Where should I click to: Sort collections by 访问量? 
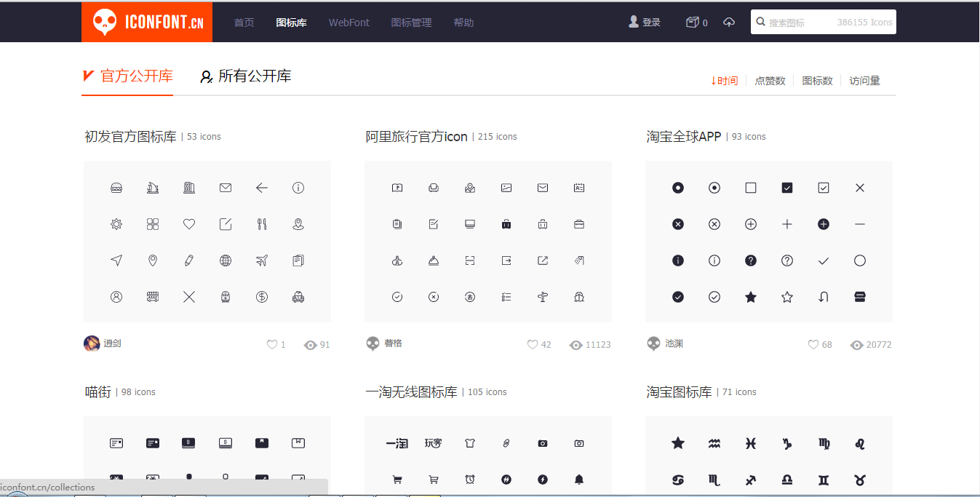point(865,81)
